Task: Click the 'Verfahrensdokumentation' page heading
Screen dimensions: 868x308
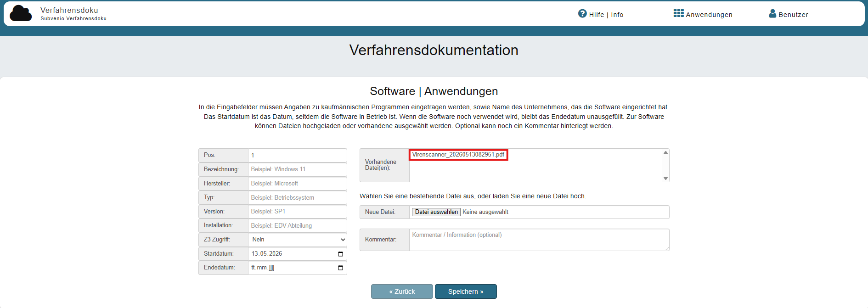Action: coord(434,50)
